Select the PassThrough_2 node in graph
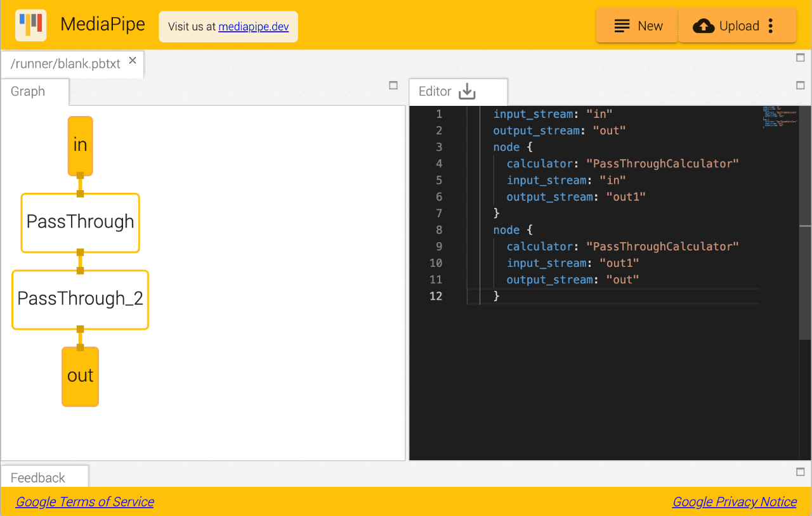 81,300
